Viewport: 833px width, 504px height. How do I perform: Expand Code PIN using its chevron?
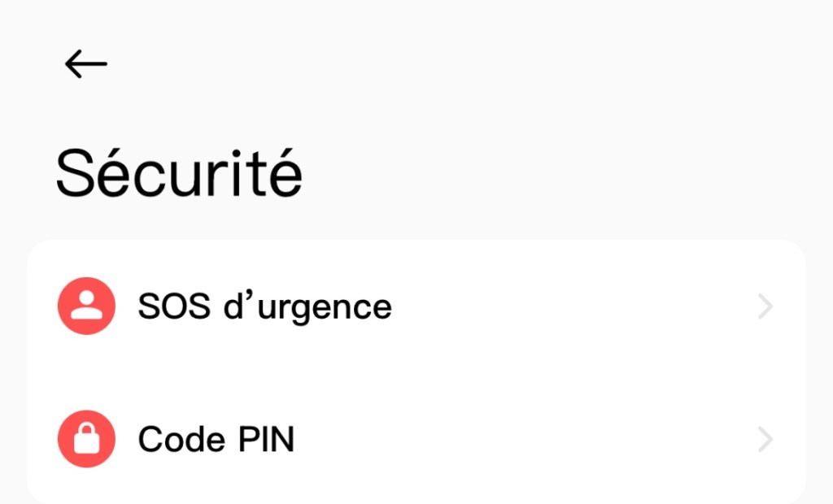pyautogui.click(x=765, y=441)
